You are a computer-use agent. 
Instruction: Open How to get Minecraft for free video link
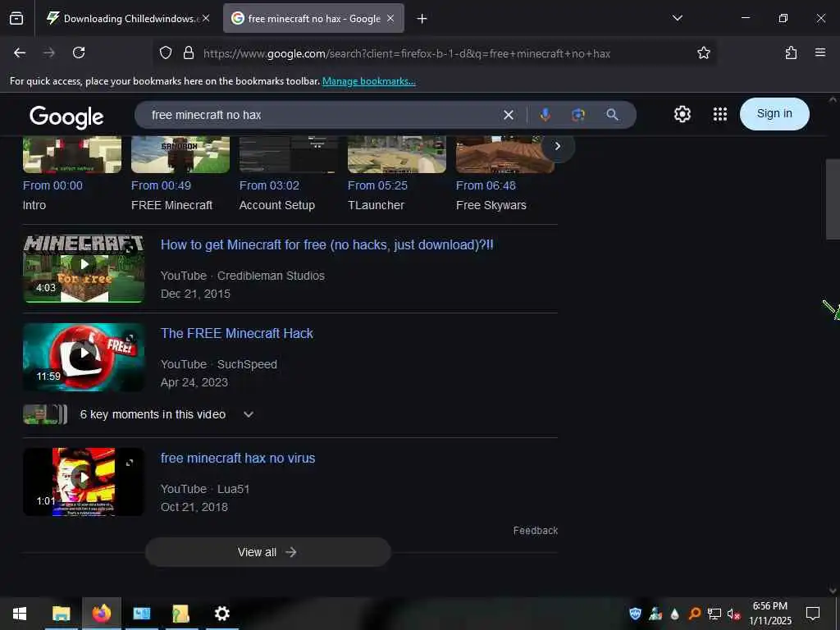pyautogui.click(x=326, y=244)
